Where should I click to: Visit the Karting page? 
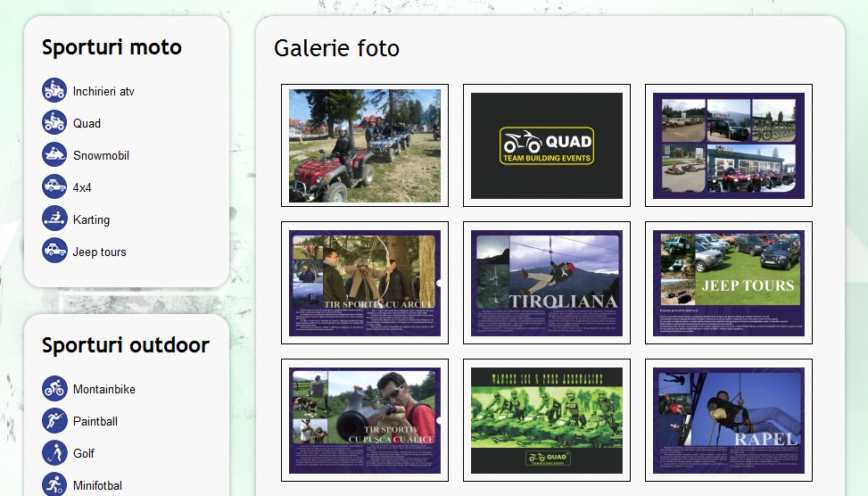(91, 219)
